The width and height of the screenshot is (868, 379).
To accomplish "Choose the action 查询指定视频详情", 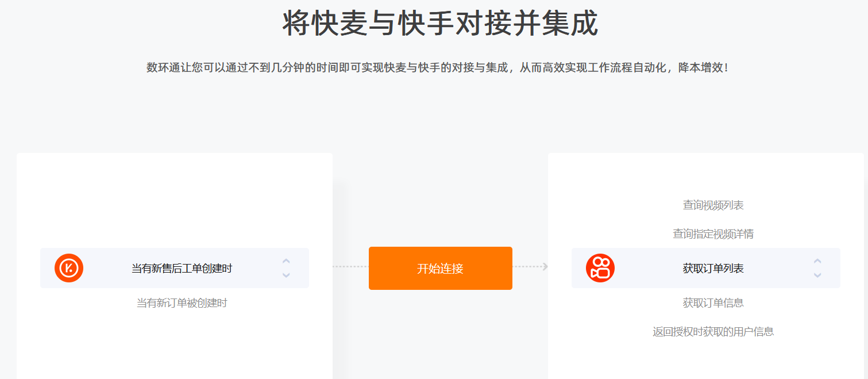I will click(713, 234).
